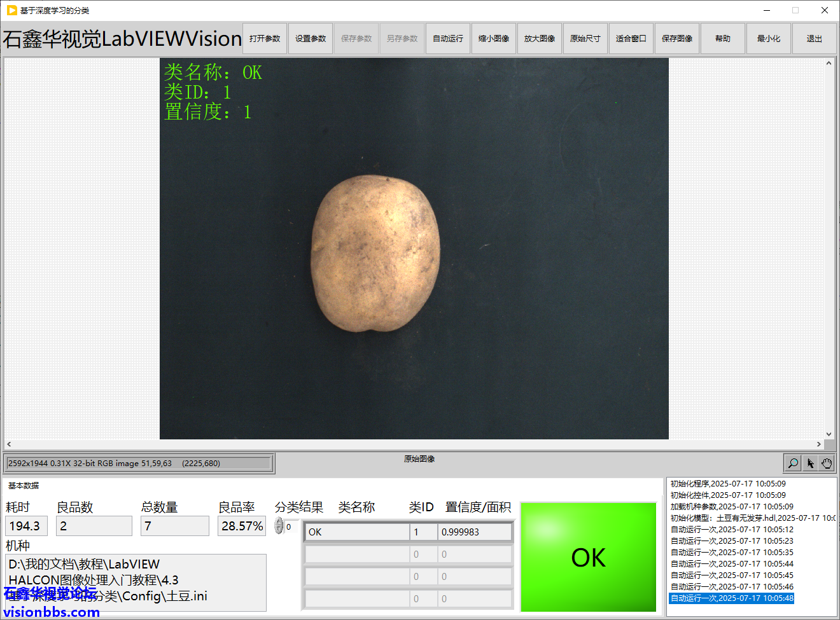Start 自动运行 auto run
840x620 pixels.
448,39
